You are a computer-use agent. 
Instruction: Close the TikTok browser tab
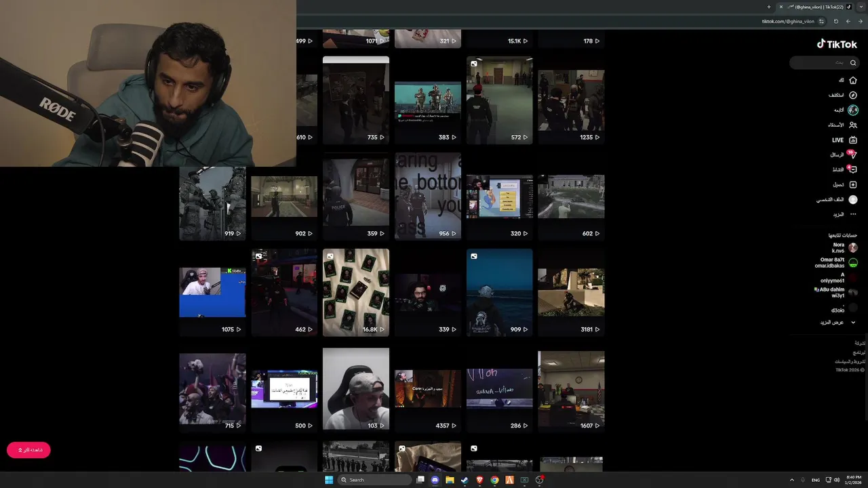coord(781,7)
